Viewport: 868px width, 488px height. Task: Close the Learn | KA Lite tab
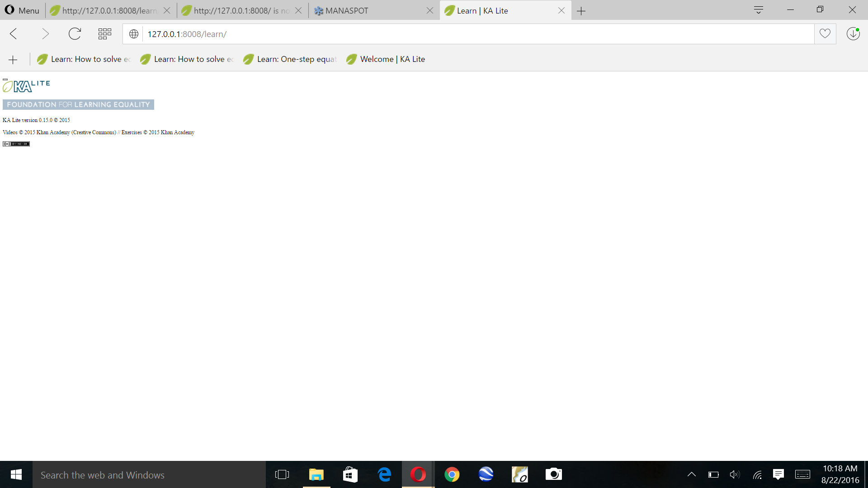(561, 10)
